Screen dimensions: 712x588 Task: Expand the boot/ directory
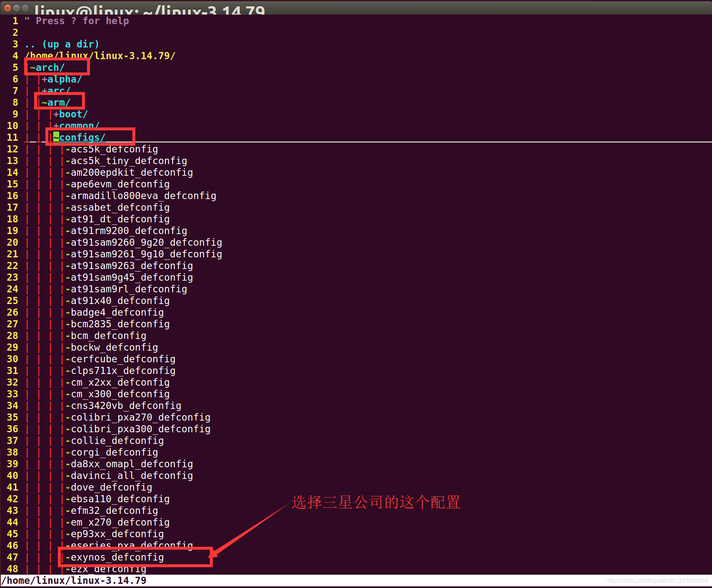tap(70, 114)
